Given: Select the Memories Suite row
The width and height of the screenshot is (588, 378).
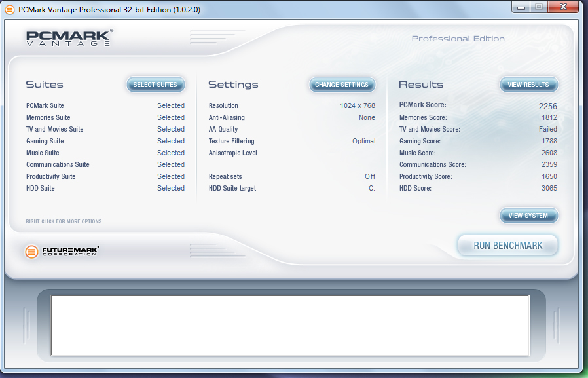Looking at the screenshot, I should pos(105,117).
